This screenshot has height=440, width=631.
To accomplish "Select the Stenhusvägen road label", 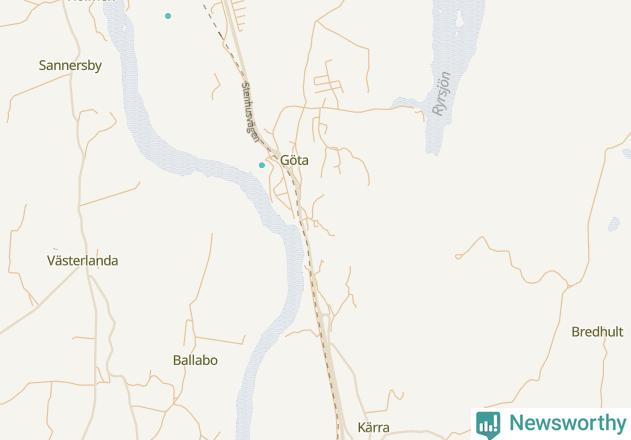I will pos(250,112).
